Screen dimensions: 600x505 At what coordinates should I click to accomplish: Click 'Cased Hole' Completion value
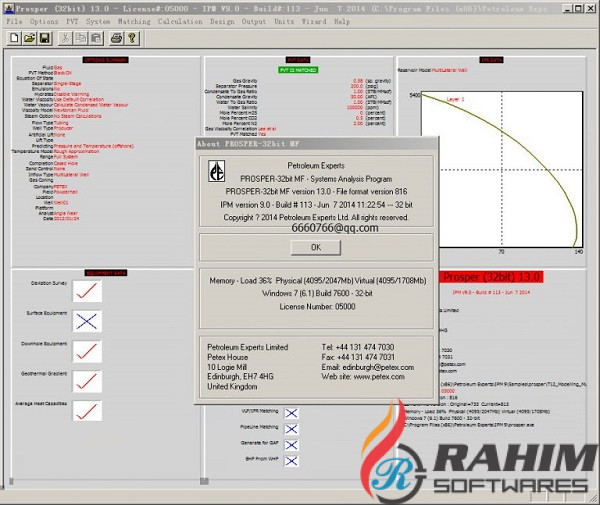click(66, 163)
